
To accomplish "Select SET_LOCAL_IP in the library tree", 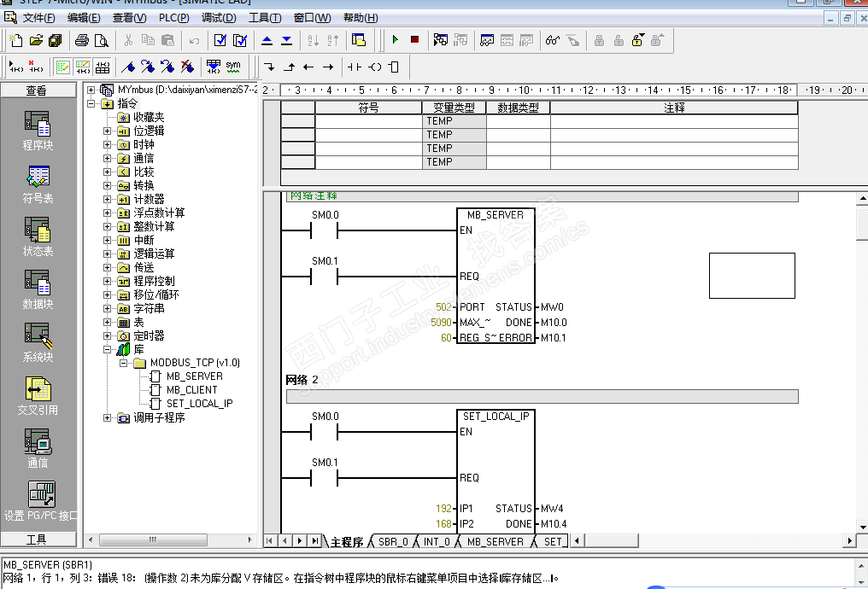I will (x=199, y=404).
